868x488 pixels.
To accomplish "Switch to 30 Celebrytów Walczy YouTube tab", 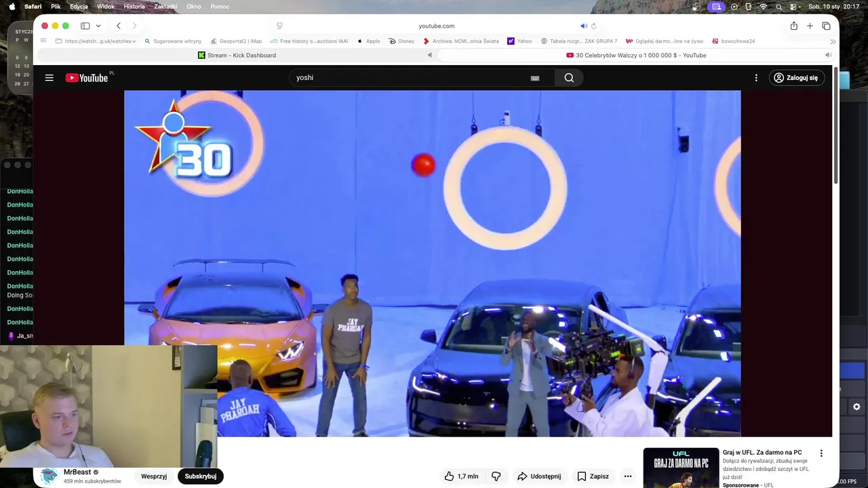I will click(636, 56).
